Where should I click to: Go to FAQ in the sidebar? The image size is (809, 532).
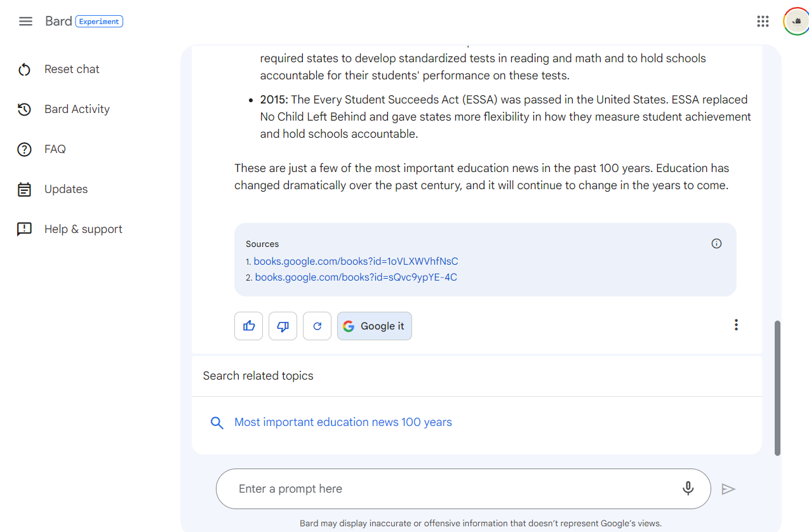click(x=55, y=149)
